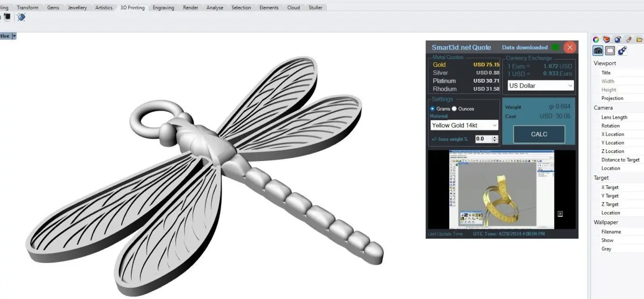Viewport: 644px width, 299px height.
Task: Select the X Target property row
Action: (618, 187)
